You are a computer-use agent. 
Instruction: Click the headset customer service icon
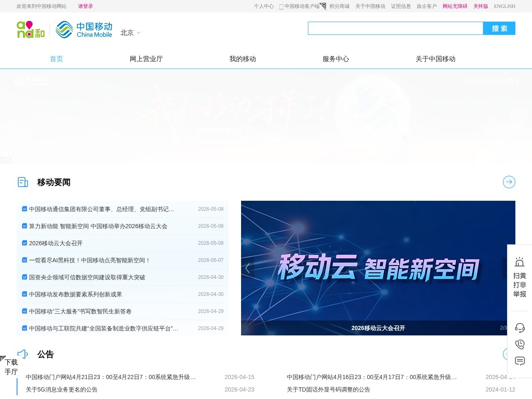pos(520,328)
